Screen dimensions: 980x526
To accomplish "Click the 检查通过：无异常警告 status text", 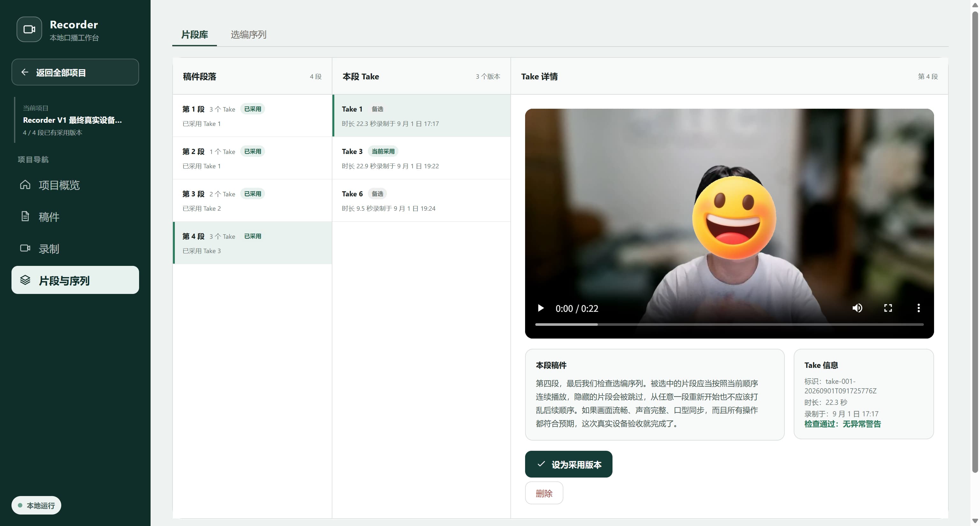I will (842, 424).
